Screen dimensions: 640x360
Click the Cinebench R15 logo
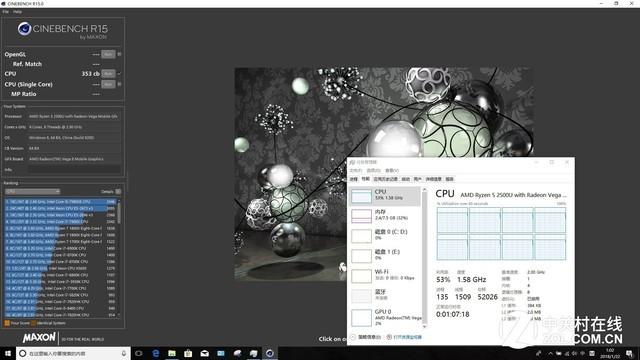(x=63, y=30)
